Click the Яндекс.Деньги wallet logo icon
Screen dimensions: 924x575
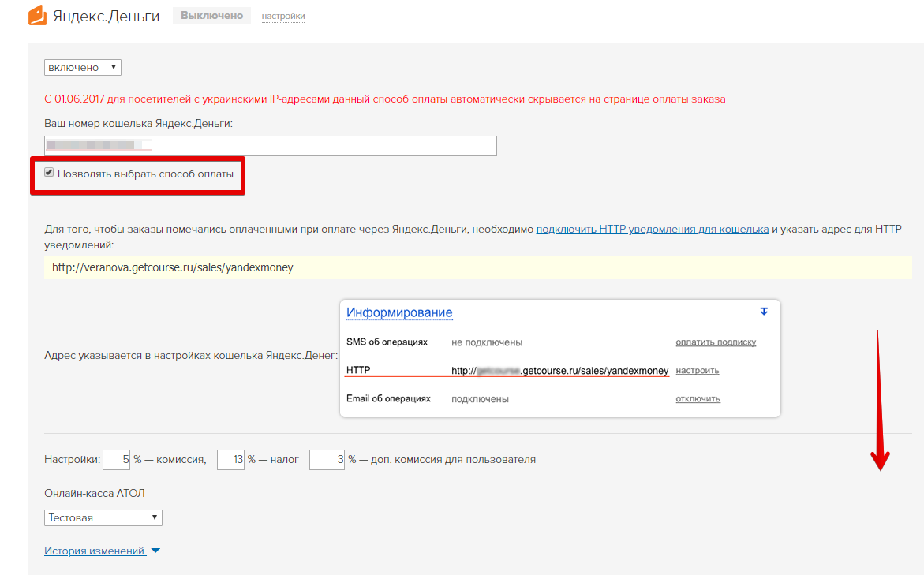[x=37, y=15]
